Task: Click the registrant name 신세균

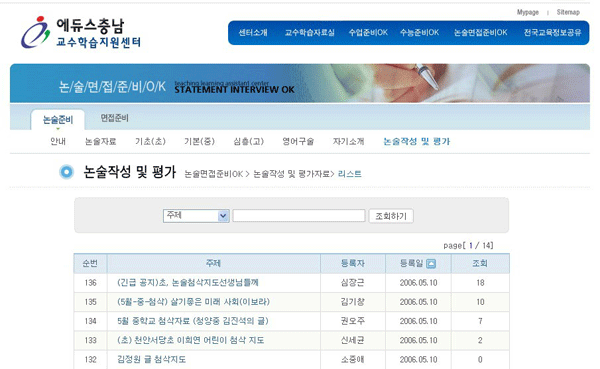Action: (x=352, y=340)
